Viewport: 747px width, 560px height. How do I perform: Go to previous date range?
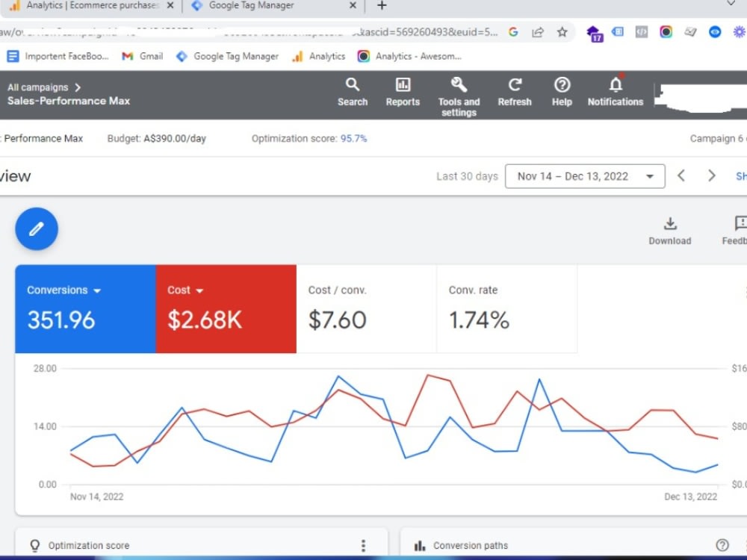coord(681,175)
